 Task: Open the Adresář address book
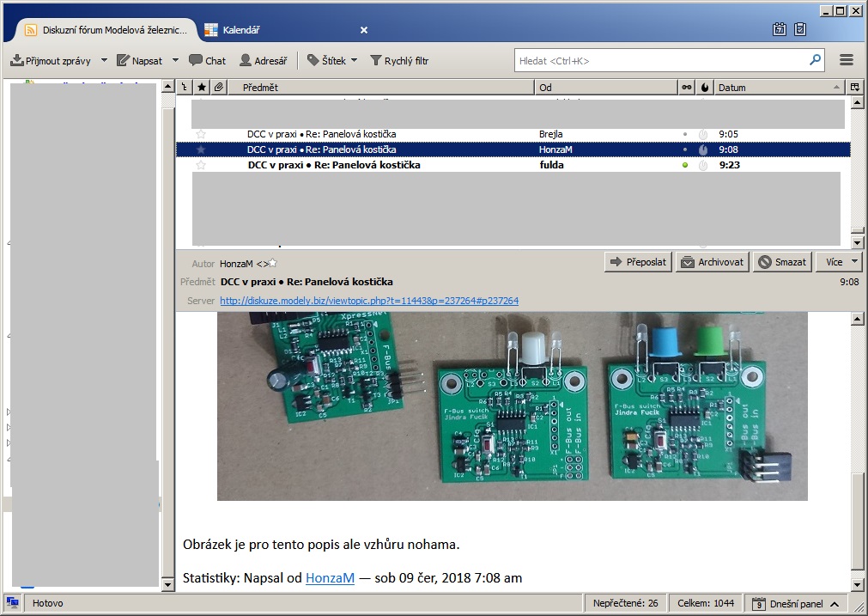point(263,61)
